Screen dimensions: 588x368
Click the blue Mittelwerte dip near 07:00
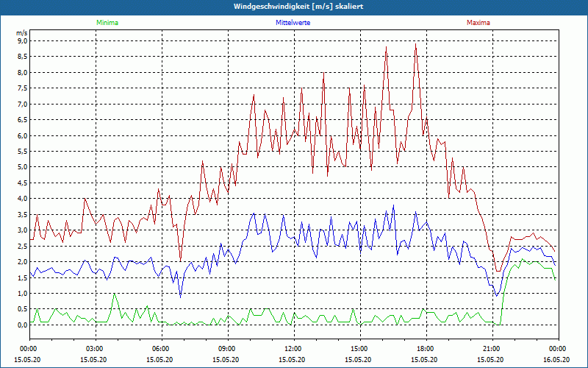180,297
